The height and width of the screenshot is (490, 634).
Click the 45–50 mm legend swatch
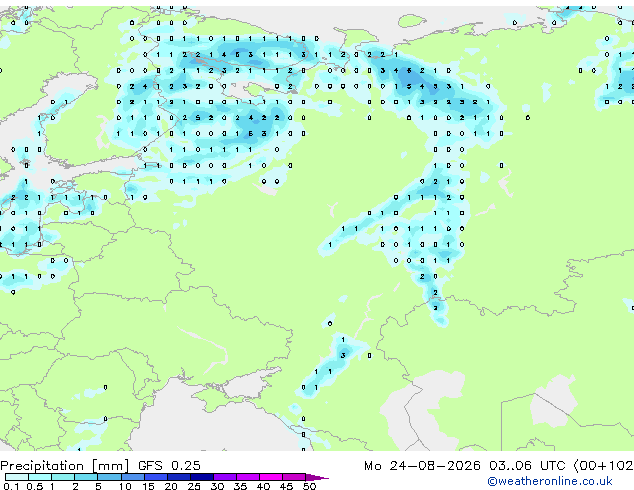294,477
